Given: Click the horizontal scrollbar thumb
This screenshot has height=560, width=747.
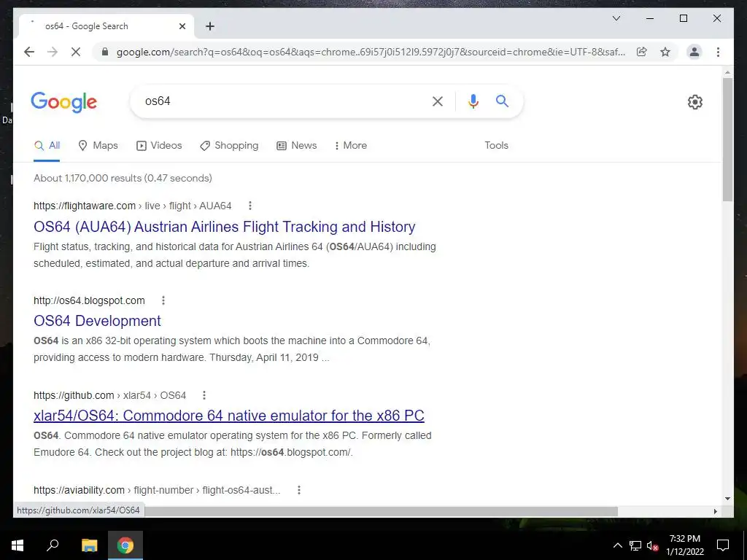Looking at the screenshot, I should [381, 511].
